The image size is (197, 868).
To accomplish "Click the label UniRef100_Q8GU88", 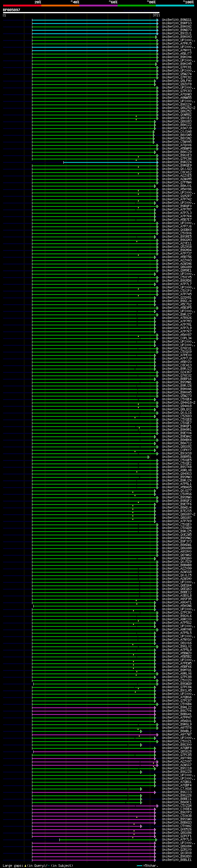I will [176, 548].
